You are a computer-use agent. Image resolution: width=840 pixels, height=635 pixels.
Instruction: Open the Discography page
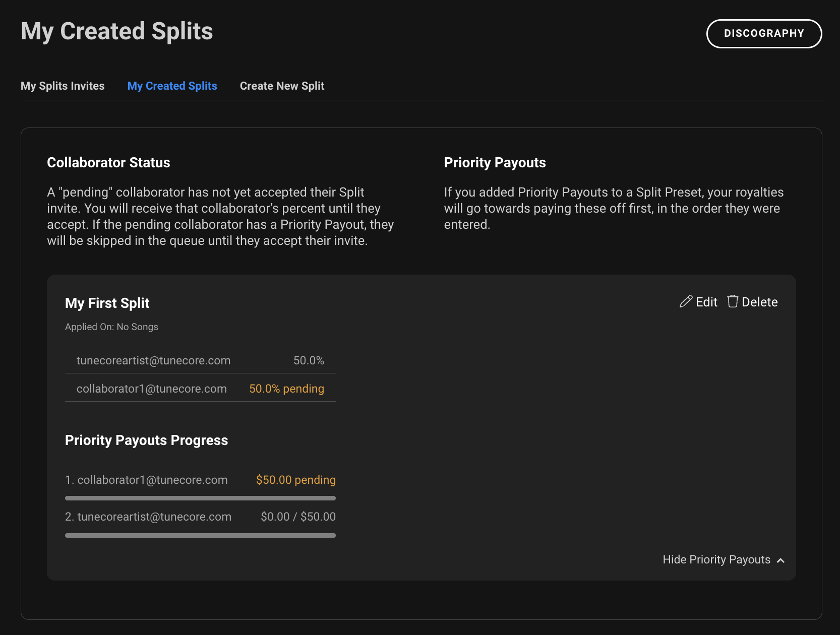pyautogui.click(x=764, y=34)
